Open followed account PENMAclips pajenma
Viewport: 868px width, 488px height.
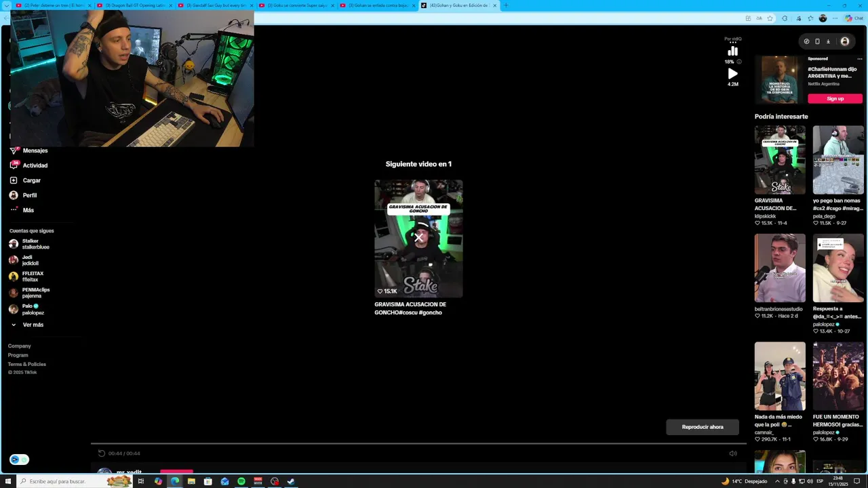click(x=29, y=293)
